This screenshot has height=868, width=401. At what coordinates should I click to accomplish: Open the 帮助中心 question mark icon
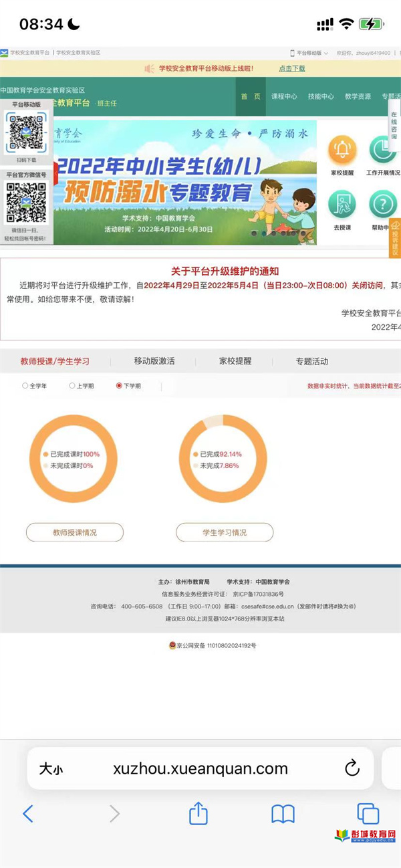click(x=383, y=204)
